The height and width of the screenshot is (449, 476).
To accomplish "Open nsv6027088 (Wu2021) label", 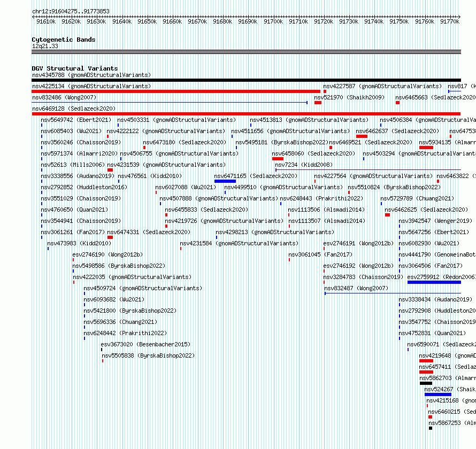I will coord(186,187).
